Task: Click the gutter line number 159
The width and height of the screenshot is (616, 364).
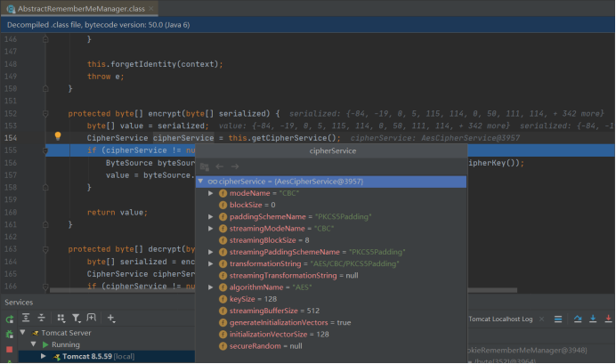Action: click(x=11, y=200)
